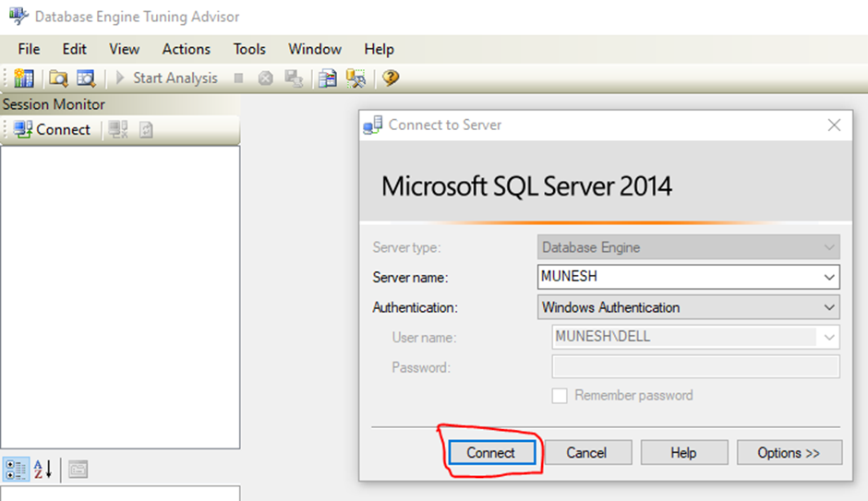Click the Session Monitor panel title
This screenshot has width=868, height=501.
[54, 104]
